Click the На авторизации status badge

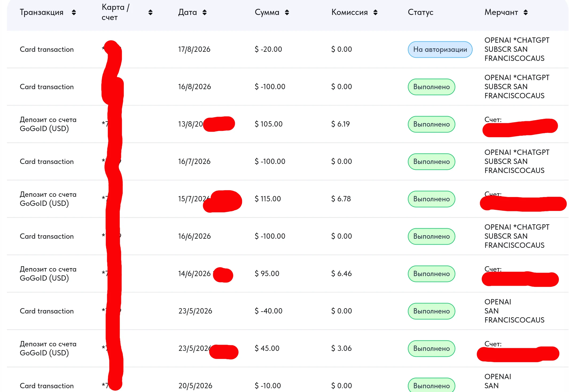tap(440, 49)
